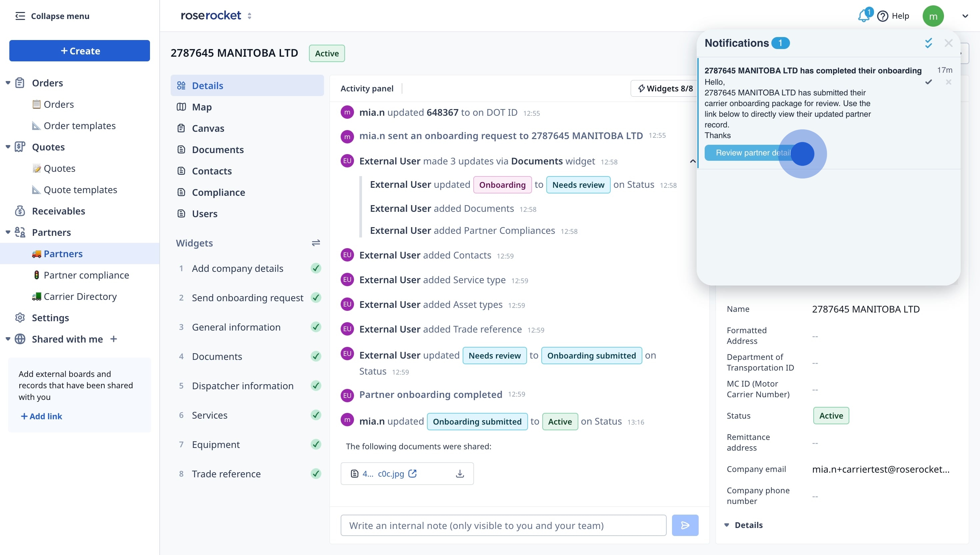Click the Onboarding submitted status tag at 12:59
The width and height of the screenshot is (980, 555).
point(591,356)
